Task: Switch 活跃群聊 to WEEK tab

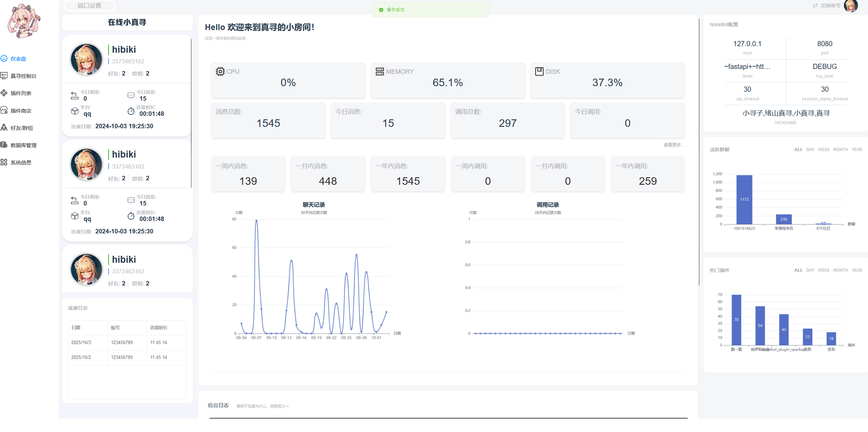Action: point(824,149)
